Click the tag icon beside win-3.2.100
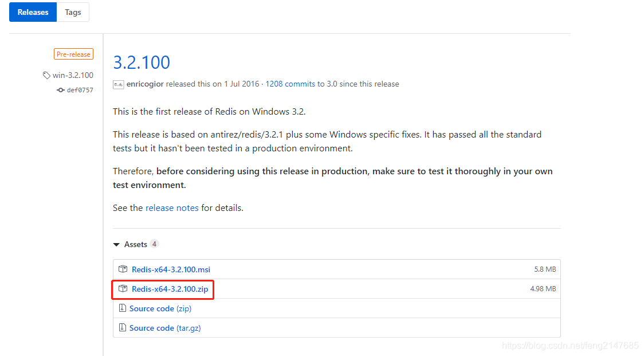The height and width of the screenshot is (356, 644). 46,75
